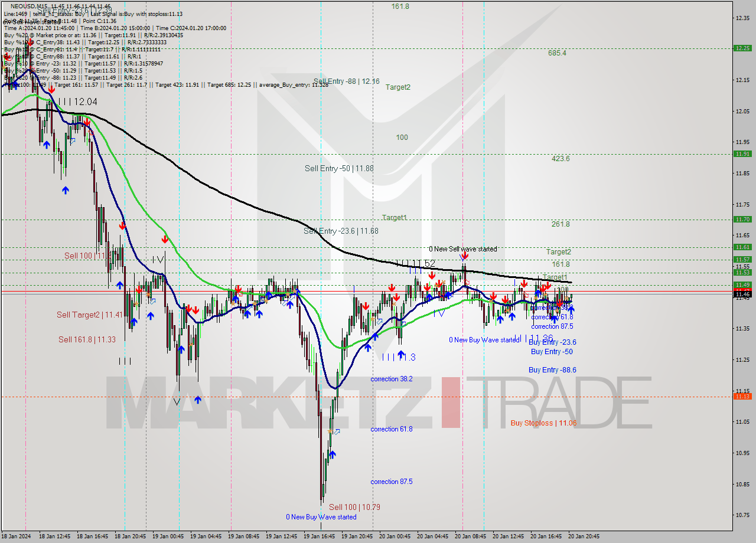Image resolution: width=756 pixels, height=543 pixels.
Task: Click 'correction 61.8' label above Sell 100 | 10.79
Action: 392,429
